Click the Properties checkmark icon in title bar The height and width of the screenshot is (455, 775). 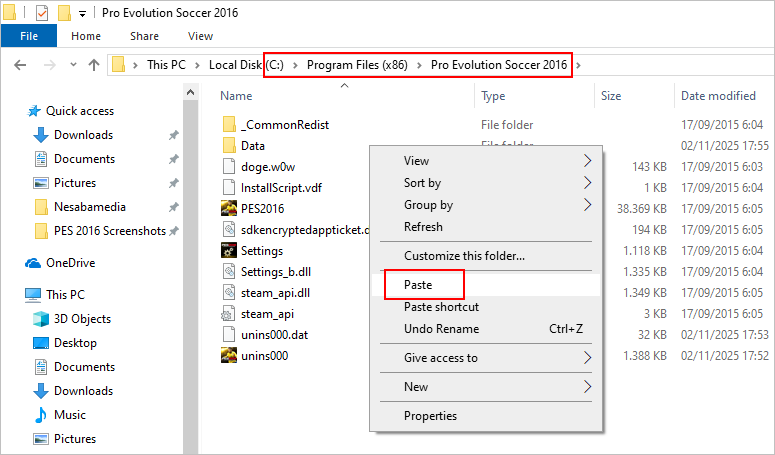pyautogui.click(x=42, y=13)
